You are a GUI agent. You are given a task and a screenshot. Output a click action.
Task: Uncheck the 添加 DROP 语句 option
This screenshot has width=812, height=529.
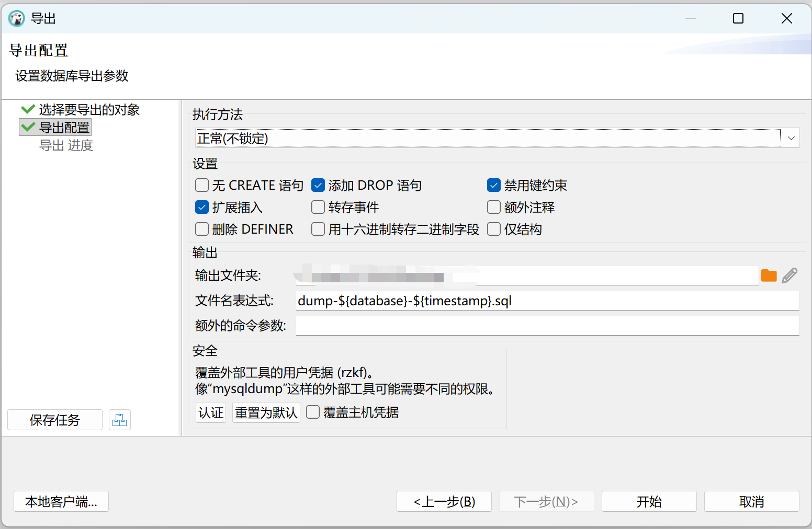point(318,185)
